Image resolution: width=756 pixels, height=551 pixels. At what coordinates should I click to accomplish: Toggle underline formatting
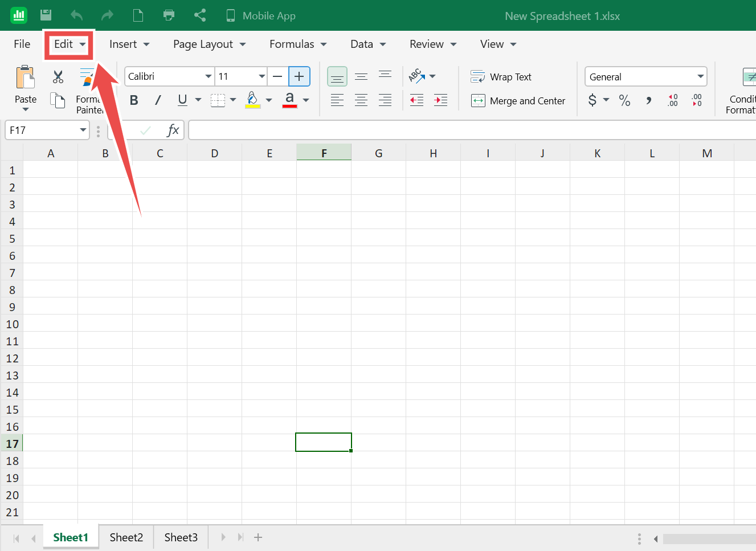182,100
